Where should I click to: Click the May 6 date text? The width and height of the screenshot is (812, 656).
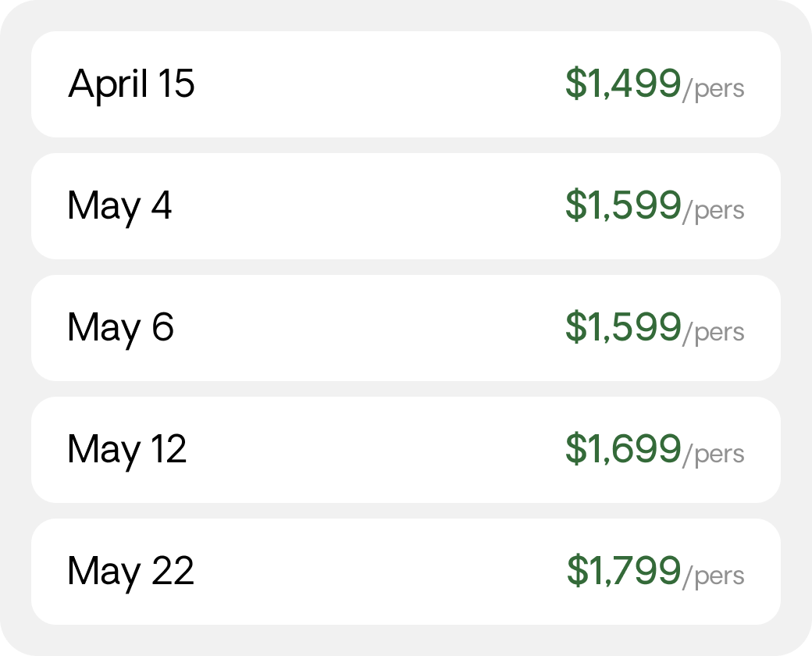(121, 329)
